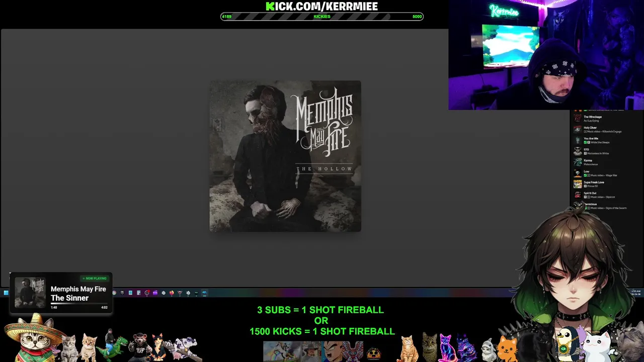Click the webcam feed overlay
This screenshot has height=362, width=644.
(x=546, y=55)
